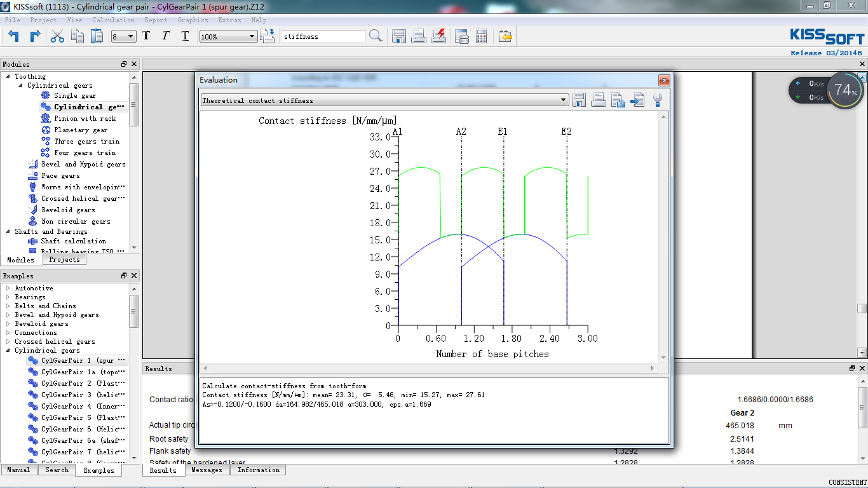The width and height of the screenshot is (868, 488).
Task: Click the printer icon with red lightning bolt
Action: [x=438, y=36]
